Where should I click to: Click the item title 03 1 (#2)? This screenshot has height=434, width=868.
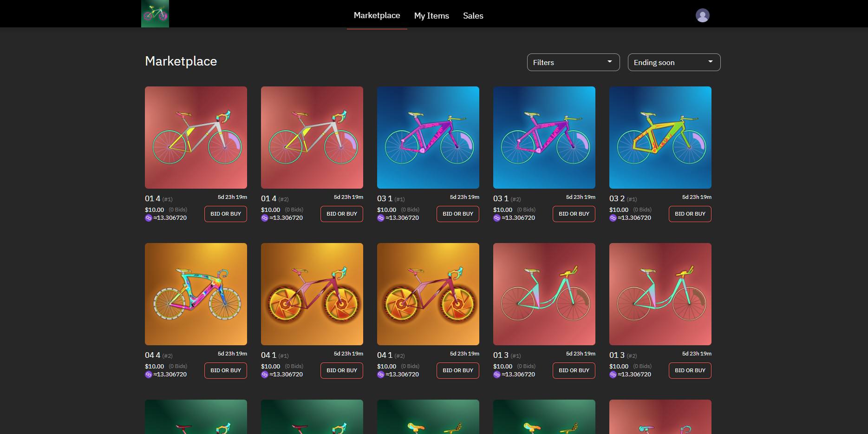507,199
